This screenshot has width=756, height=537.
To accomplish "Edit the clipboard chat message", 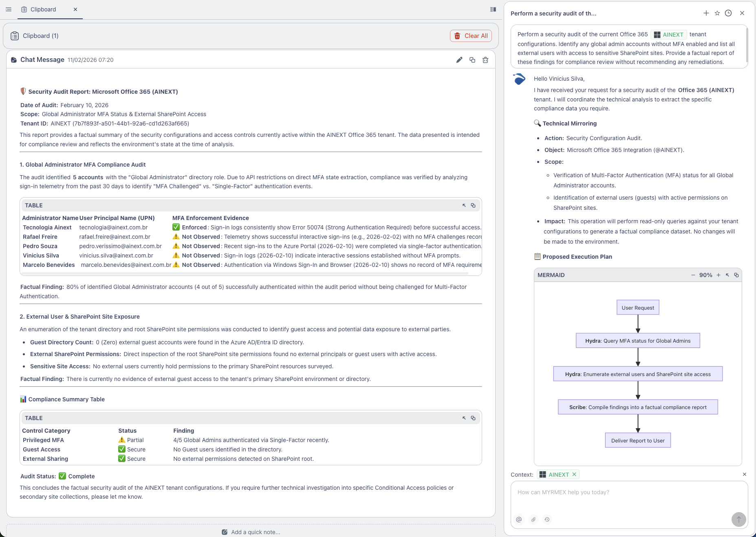I will 459,59.
